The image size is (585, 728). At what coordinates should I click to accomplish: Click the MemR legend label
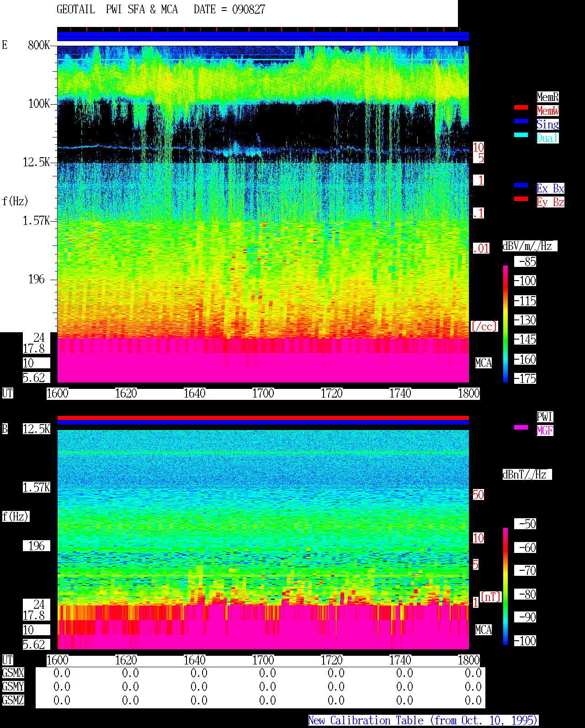click(x=548, y=97)
